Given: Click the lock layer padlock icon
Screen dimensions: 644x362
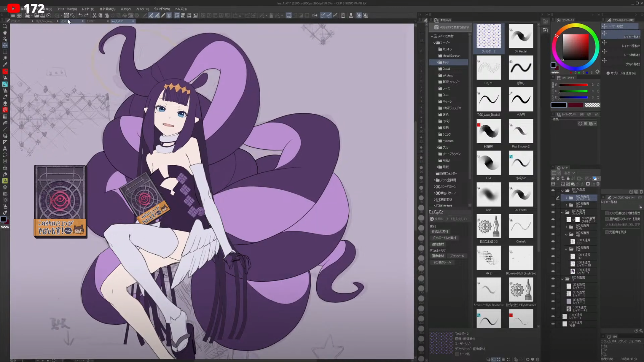Looking at the screenshot, I should [x=568, y=179].
